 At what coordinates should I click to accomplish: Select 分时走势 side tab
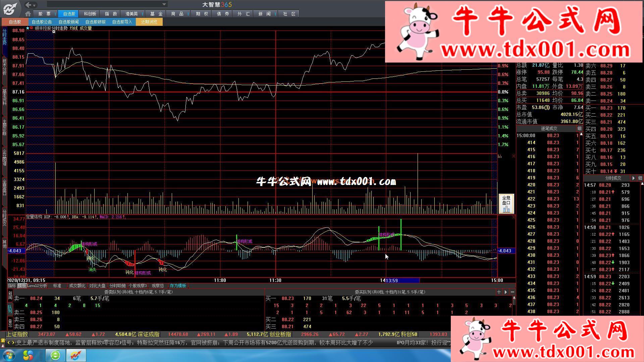pyautogui.click(x=4, y=37)
